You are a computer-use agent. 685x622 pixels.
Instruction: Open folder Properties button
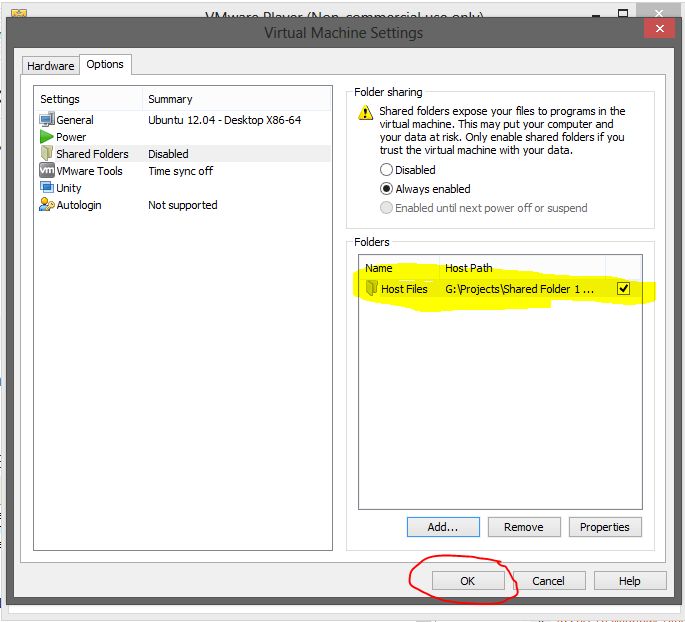(605, 527)
